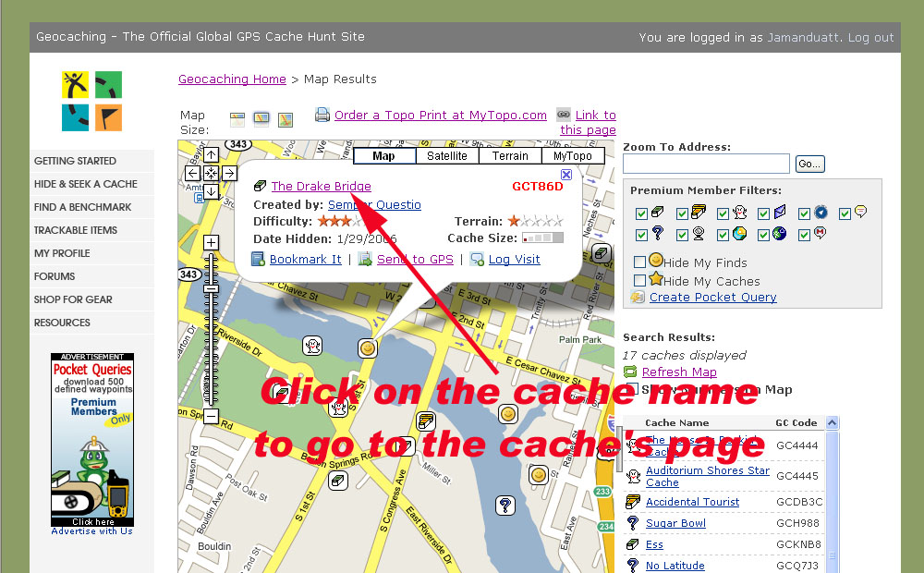Uncheck the event speech bubble filter checkbox
Image resolution: width=924 pixels, height=573 pixels.
[845, 213]
